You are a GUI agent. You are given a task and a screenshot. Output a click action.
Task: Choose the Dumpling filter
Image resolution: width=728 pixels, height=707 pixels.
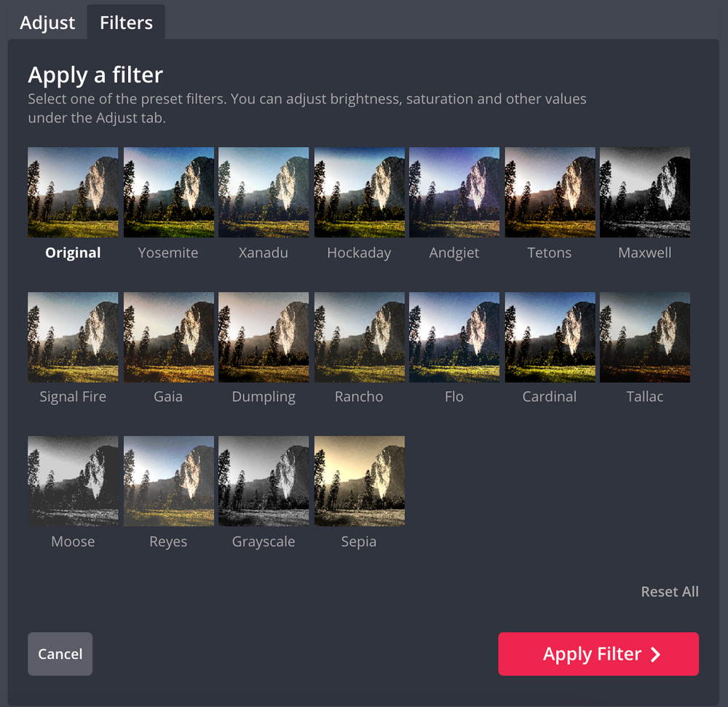(x=264, y=336)
